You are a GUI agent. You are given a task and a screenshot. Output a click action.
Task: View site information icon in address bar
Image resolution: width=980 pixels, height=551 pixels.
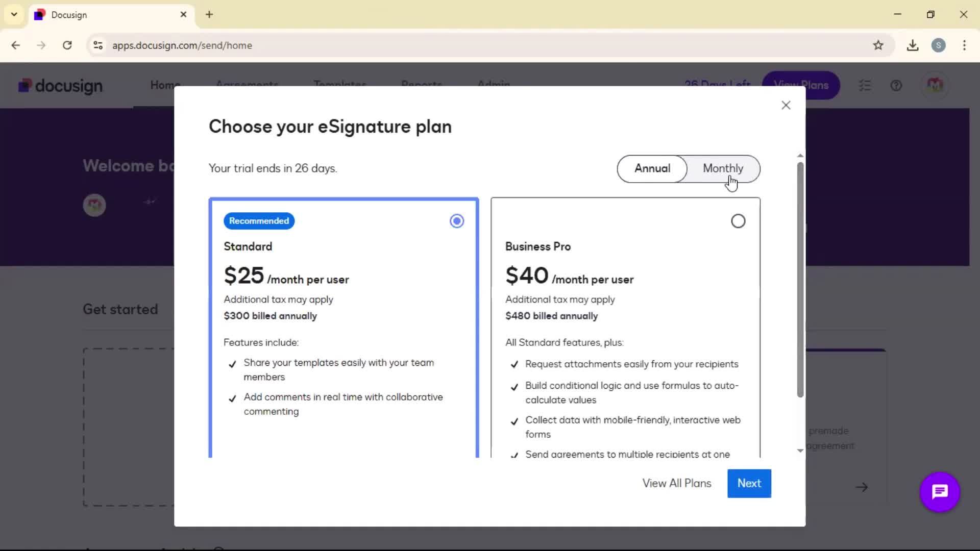(98, 45)
